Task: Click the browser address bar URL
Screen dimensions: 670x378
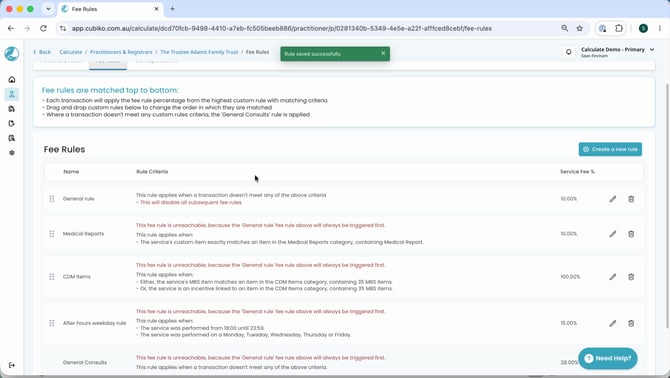Action: tap(281, 28)
